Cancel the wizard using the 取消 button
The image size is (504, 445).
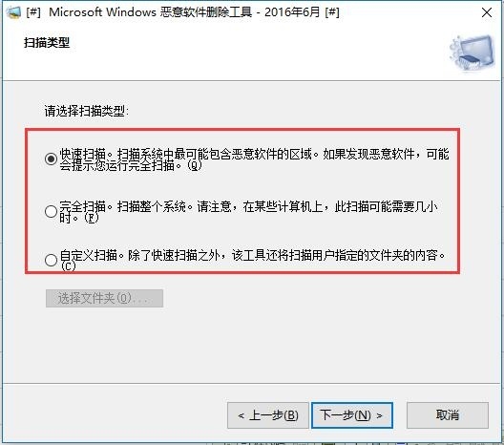(x=448, y=415)
